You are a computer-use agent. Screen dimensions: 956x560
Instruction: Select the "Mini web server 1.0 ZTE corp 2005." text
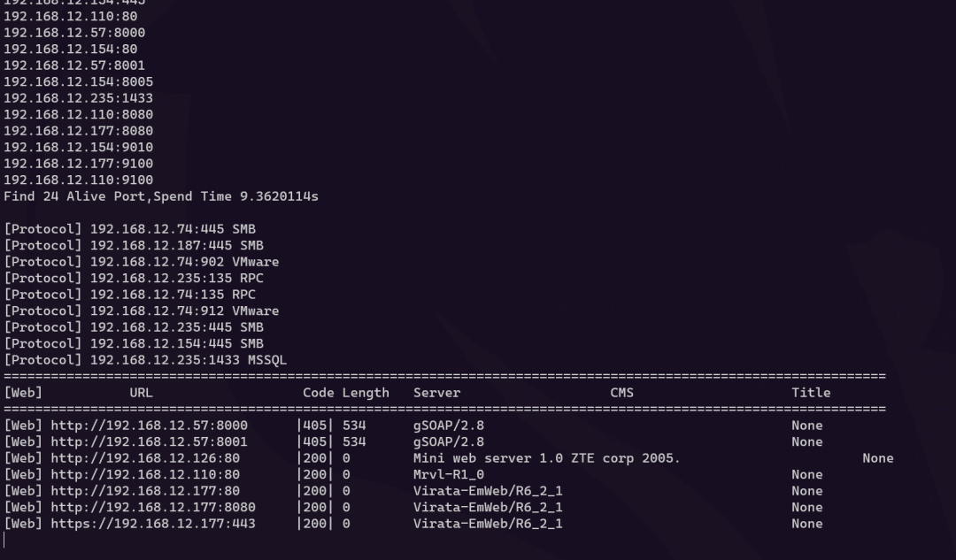[546, 458]
